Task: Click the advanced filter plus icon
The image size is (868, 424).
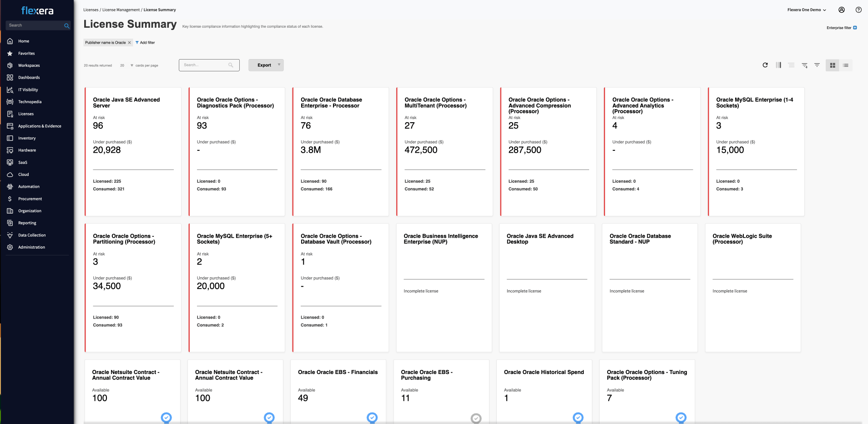Action: pos(804,65)
